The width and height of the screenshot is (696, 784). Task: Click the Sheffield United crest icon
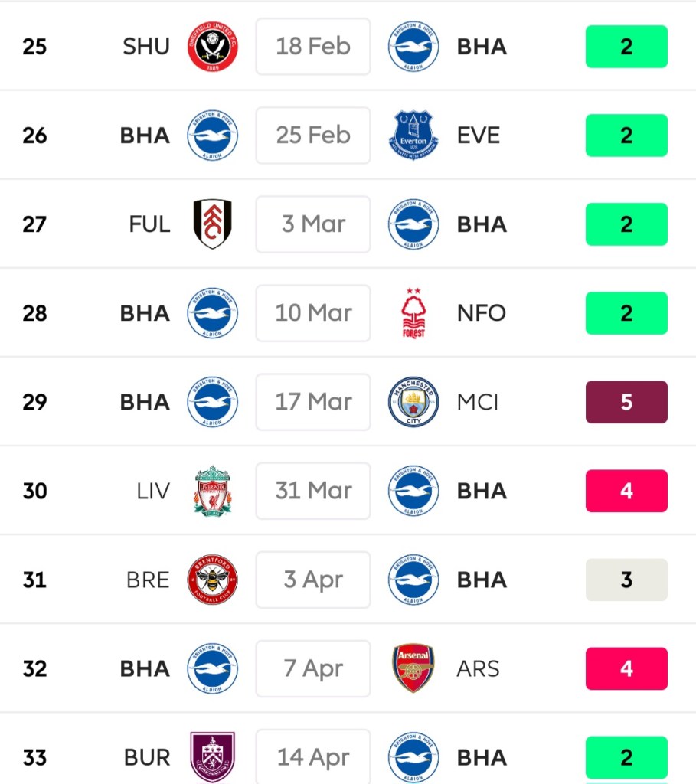click(x=212, y=47)
